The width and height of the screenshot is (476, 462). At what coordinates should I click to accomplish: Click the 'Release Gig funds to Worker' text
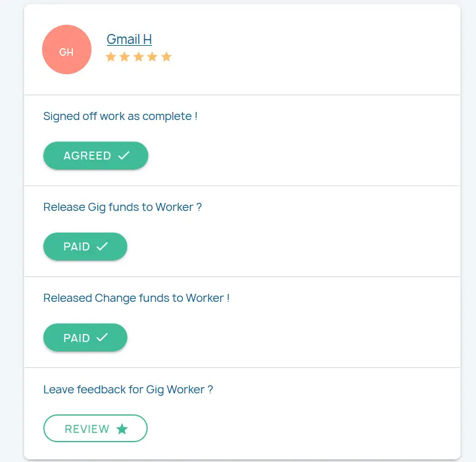click(x=122, y=207)
